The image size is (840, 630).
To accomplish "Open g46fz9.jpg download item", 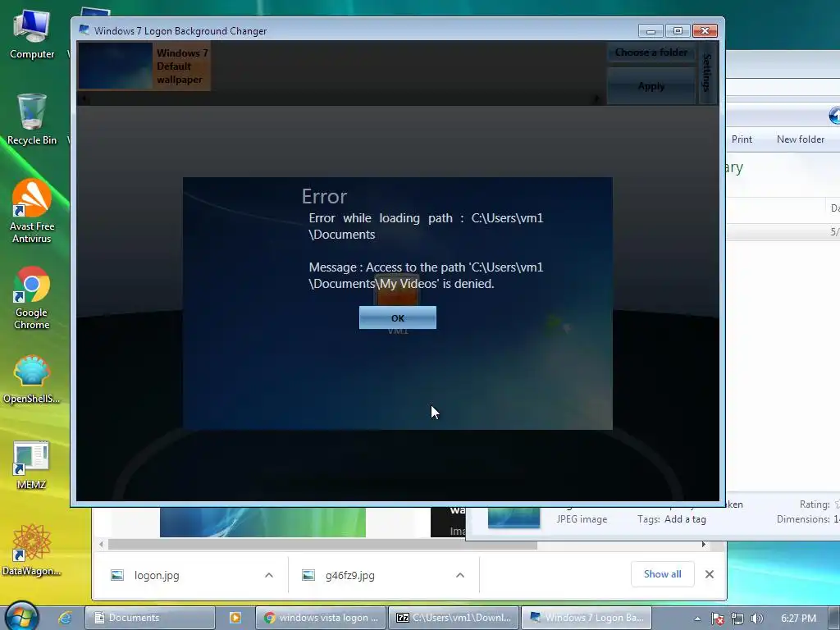I will click(x=349, y=575).
